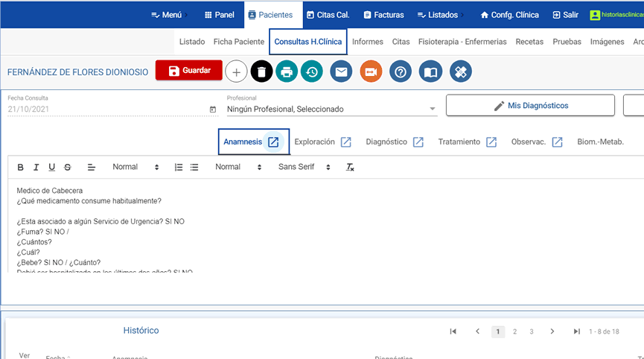Click the red Guardar button
Screen dimensions: 644x359
pos(189,72)
